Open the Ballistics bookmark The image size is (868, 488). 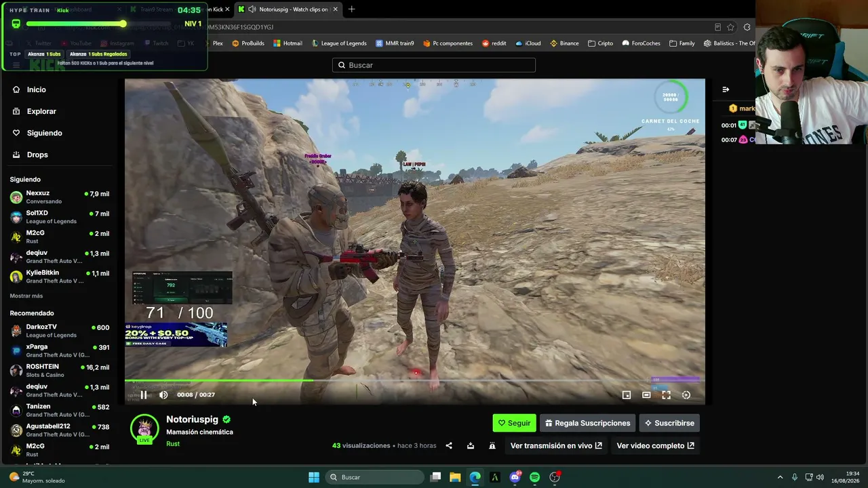click(730, 43)
